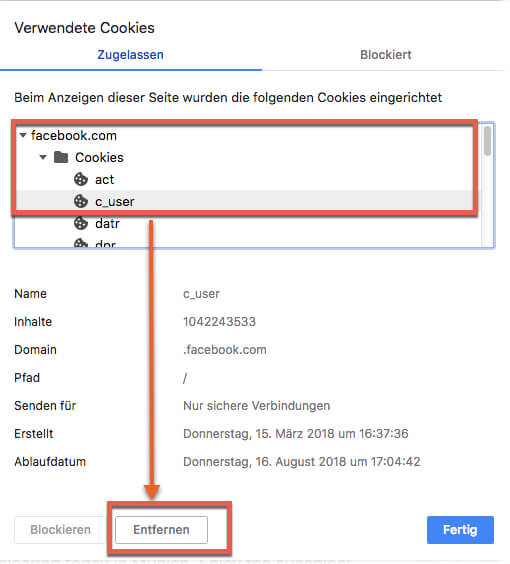Screen dimensions: 510x564
Task: Click the c_user cookie icon
Action: [81, 201]
